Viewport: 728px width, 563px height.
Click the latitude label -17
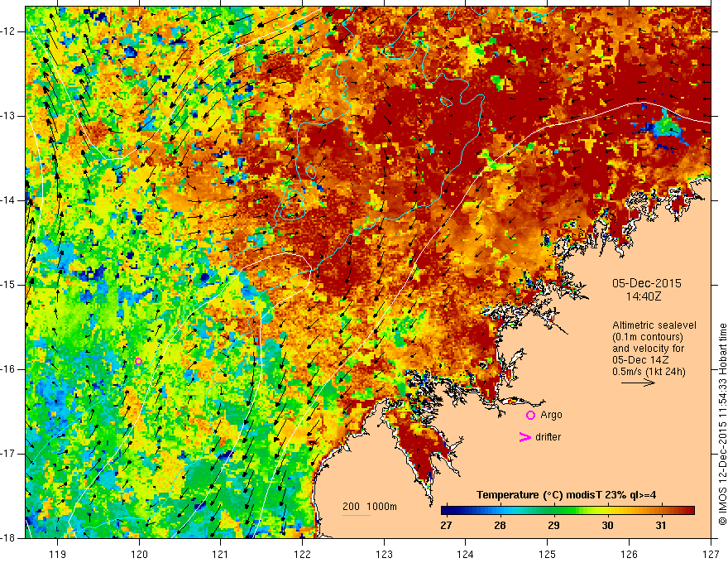tap(8, 454)
